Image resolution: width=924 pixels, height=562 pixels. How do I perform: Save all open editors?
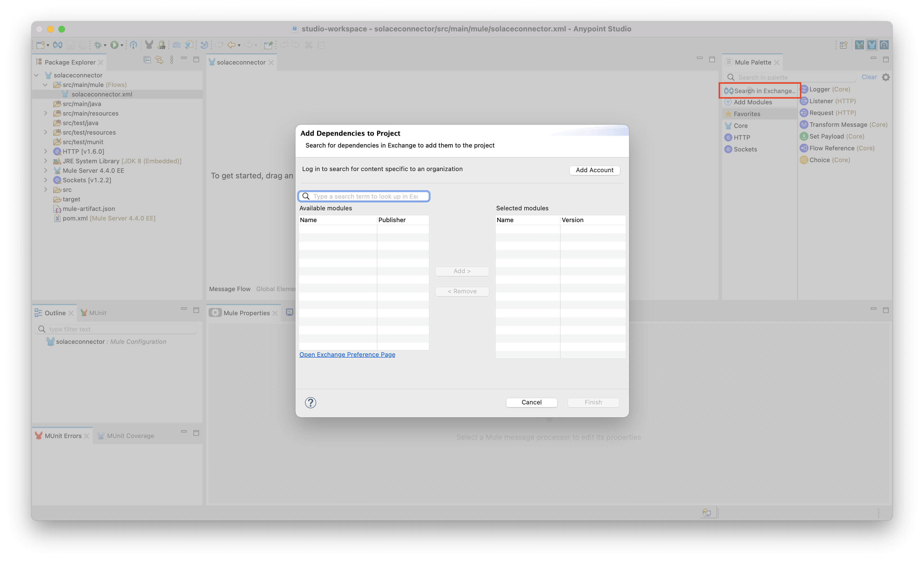click(82, 45)
